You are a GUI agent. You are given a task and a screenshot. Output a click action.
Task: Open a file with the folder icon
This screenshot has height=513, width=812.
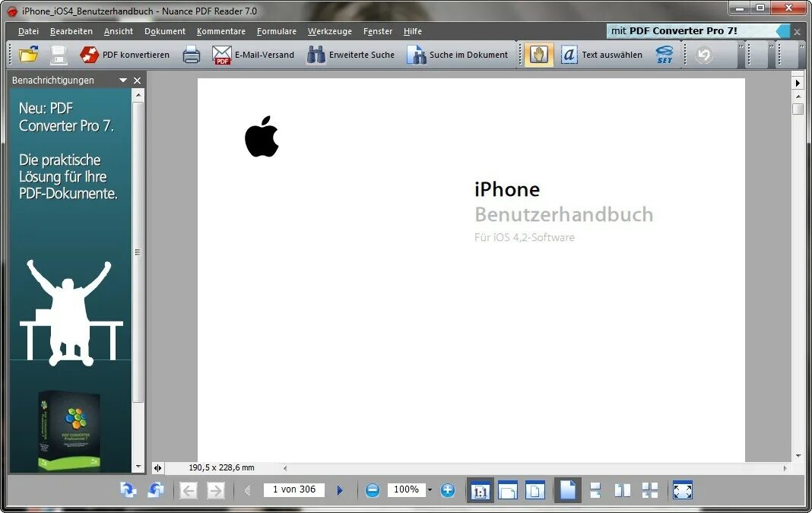pos(28,55)
